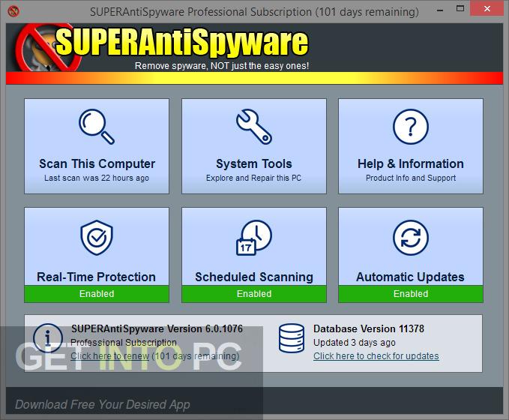Click the SUPERAntiSpyware banner logo

point(163,47)
